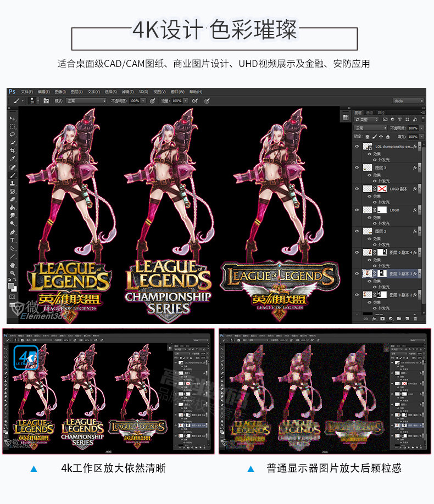This screenshot has height=504, width=434.
Task: Select the Type tool
Action: click(x=12, y=240)
